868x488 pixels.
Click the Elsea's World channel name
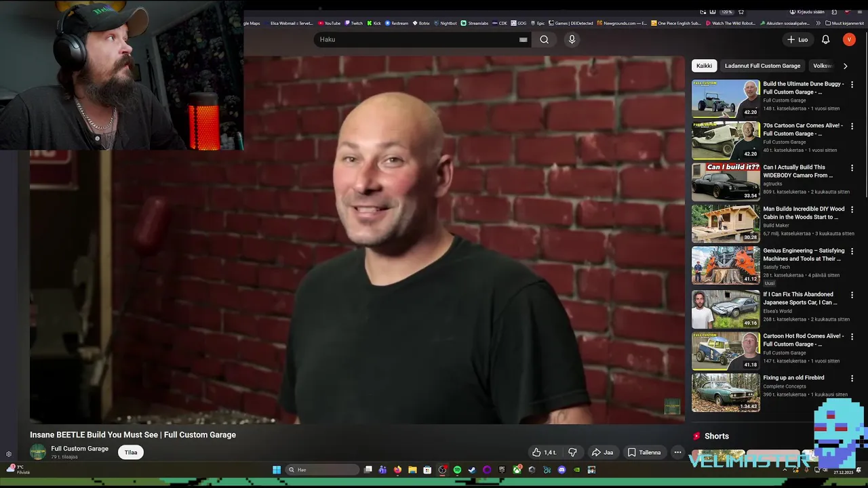776,311
